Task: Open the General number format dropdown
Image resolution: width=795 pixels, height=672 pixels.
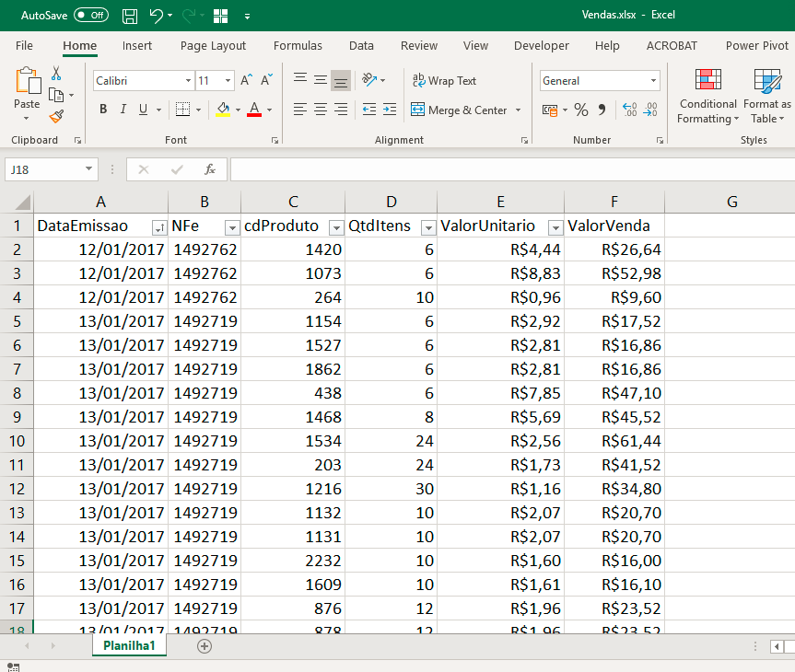Action: (x=654, y=81)
